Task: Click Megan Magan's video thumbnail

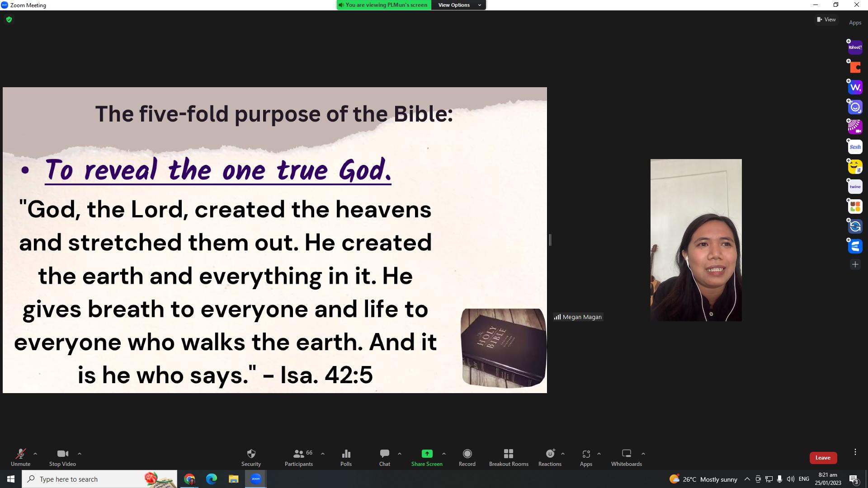Action: 696,240
